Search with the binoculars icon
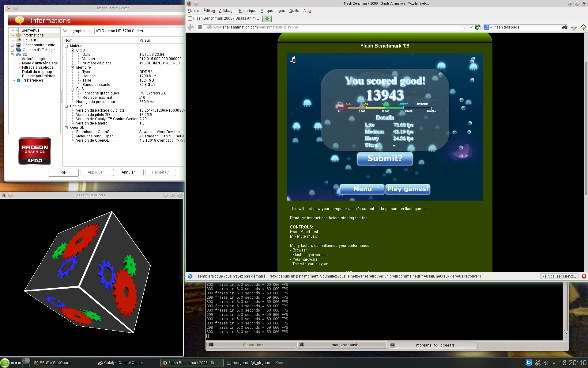The height and width of the screenshot is (368, 588). point(565,27)
